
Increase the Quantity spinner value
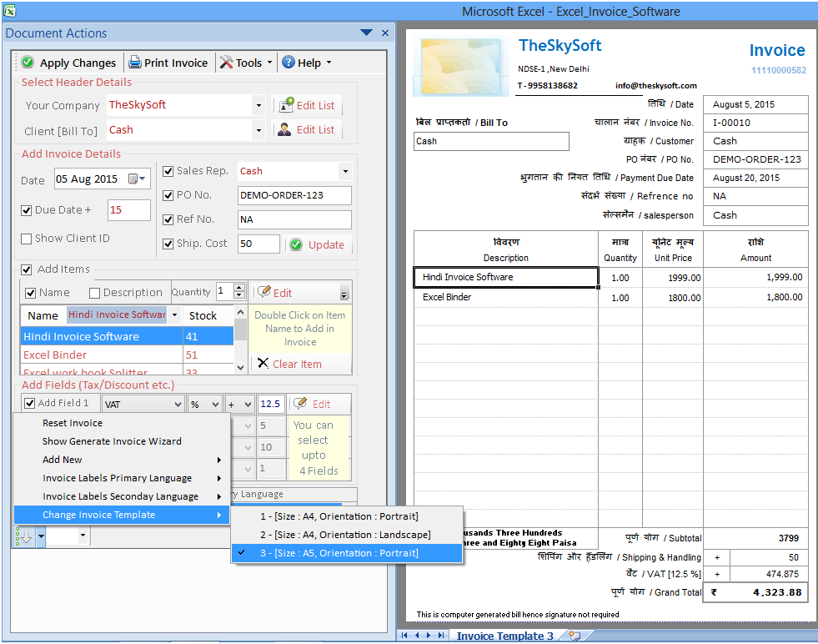(x=239, y=288)
